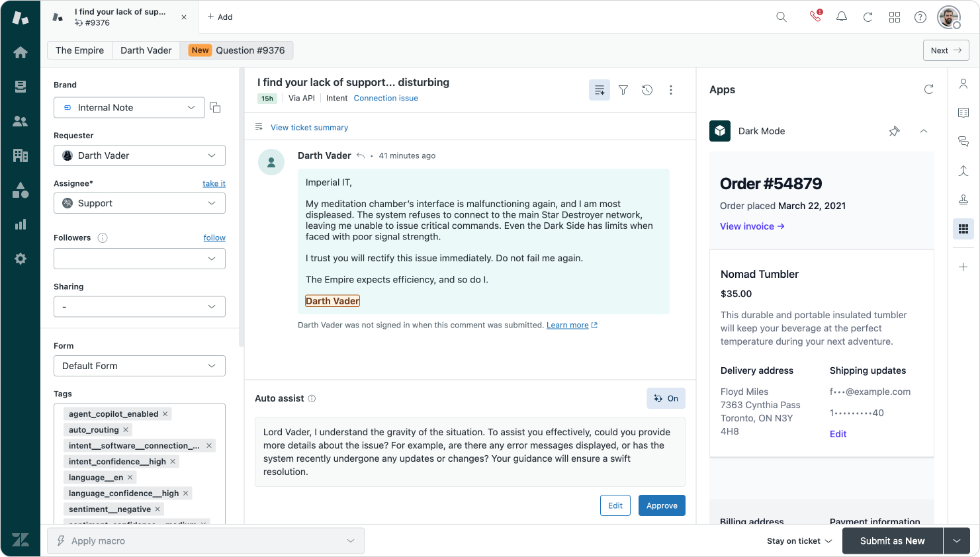Image resolution: width=980 pixels, height=557 pixels.
Task: Close the ticket #9376 tab
Action: (184, 17)
